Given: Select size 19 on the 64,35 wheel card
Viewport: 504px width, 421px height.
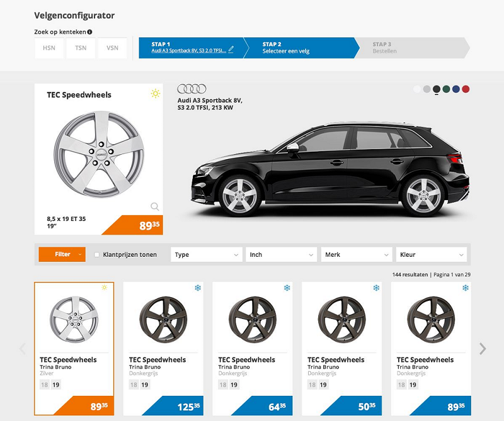Looking at the screenshot, I should [234, 385].
